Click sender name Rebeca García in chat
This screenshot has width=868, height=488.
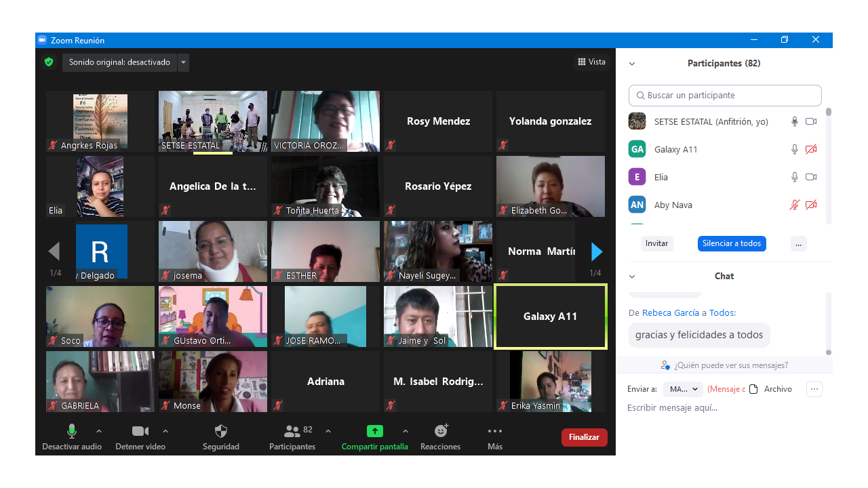coord(671,312)
